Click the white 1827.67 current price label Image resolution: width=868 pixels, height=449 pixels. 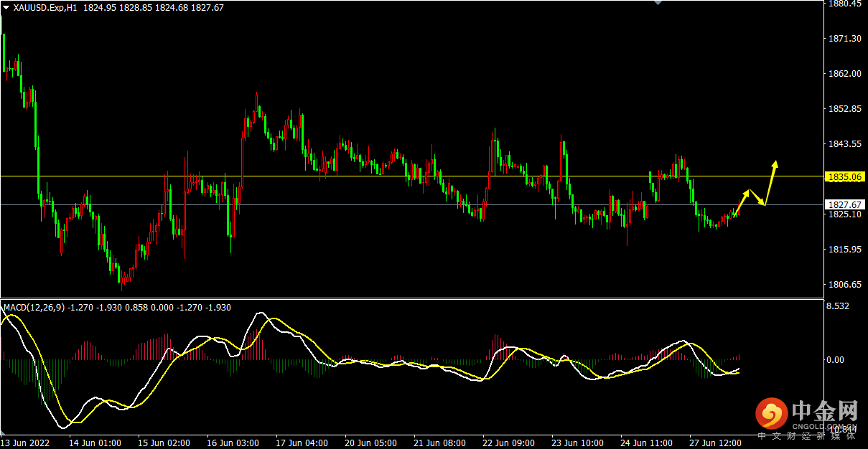(x=844, y=204)
